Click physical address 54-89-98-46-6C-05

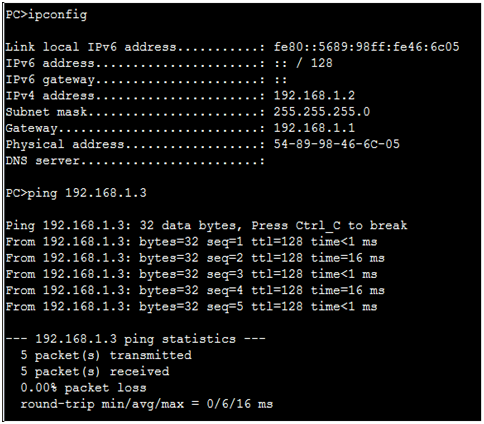pos(337,144)
